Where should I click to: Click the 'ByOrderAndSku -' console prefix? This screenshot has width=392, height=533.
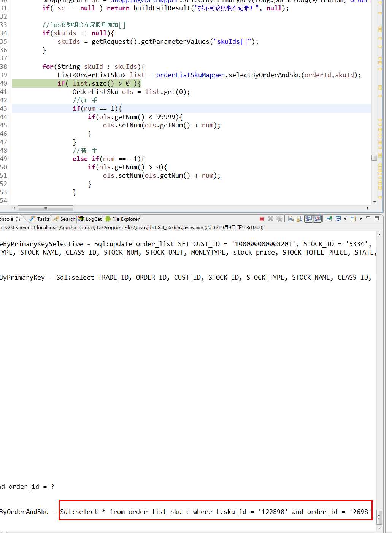28,512
